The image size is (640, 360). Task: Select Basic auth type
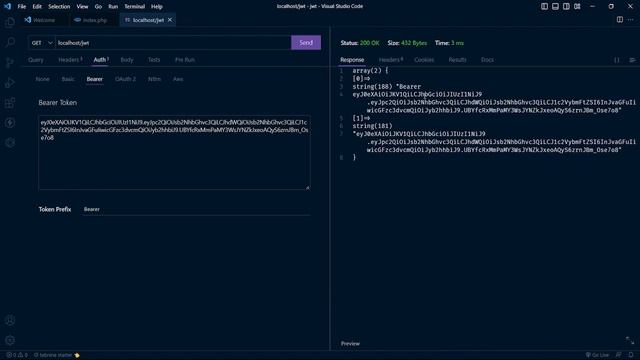(x=68, y=79)
